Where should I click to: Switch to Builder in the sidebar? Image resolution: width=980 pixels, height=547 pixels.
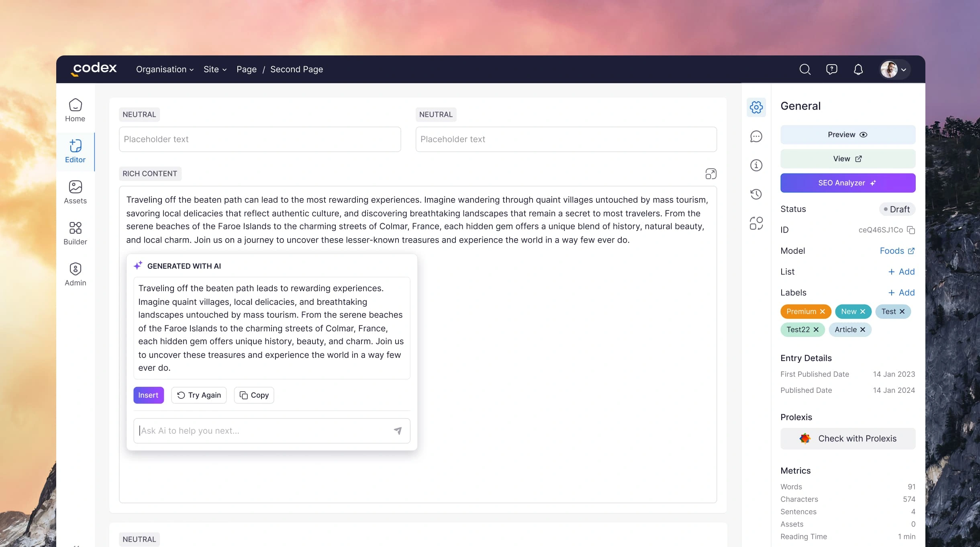(75, 233)
